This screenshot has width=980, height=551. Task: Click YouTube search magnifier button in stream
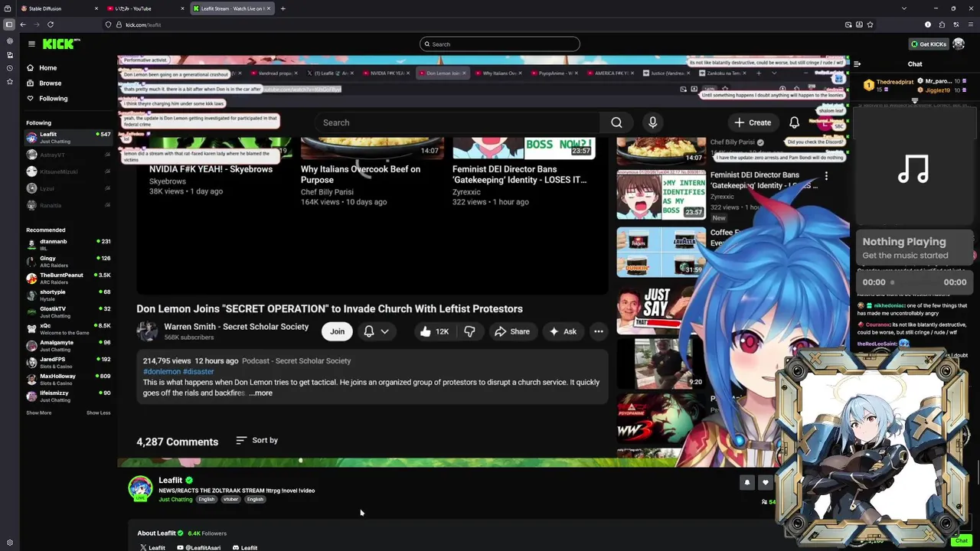click(x=616, y=122)
